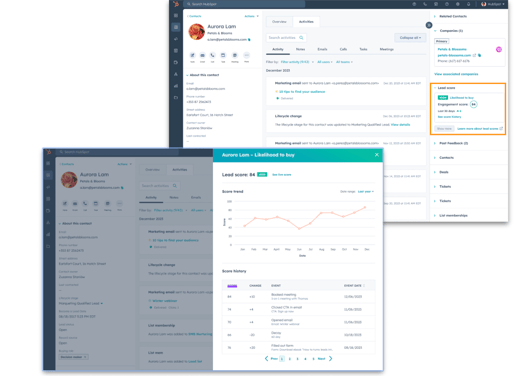The image size is (514, 376).
Task: Click the View associated companies link
Action: tap(456, 74)
